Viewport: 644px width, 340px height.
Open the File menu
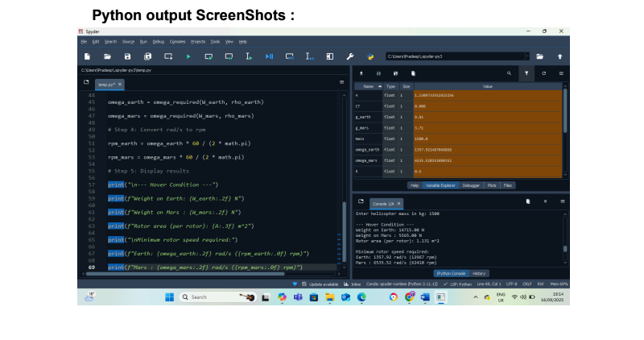pyautogui.click(x=84, y=42)
